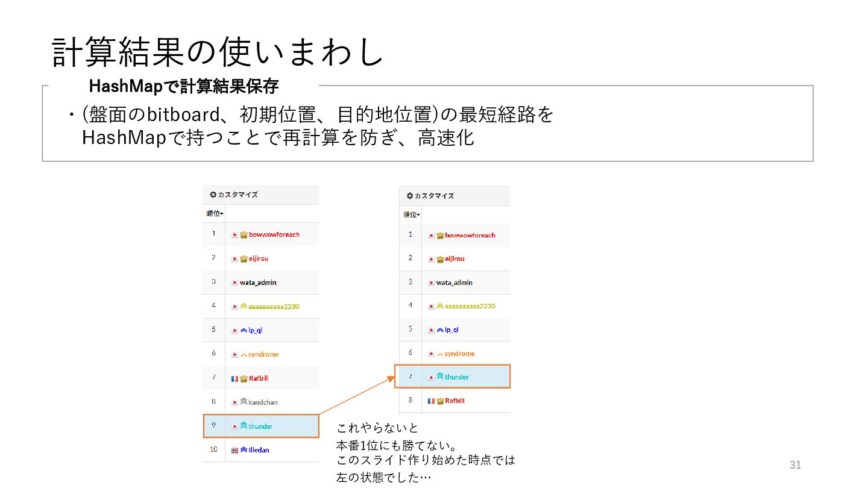Click the blue rating icon beside lp_ql in left table
This screenshot has width=868, height=488.
244,330
